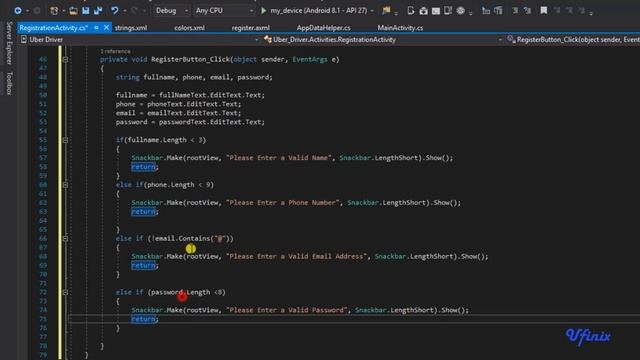Collapse the else if phone.Length block

(65, 185)
